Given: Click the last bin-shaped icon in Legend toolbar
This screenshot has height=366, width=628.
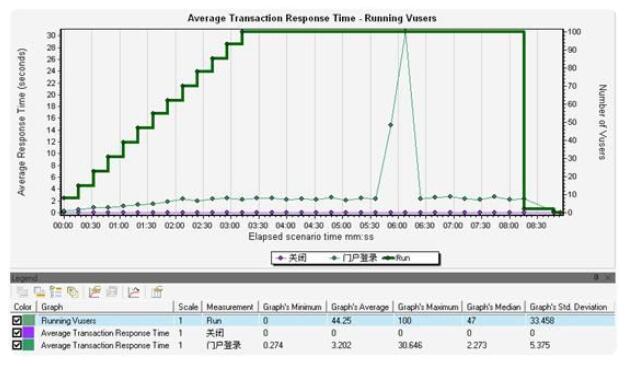Looking at the screenshot, I should pos(157,292).
